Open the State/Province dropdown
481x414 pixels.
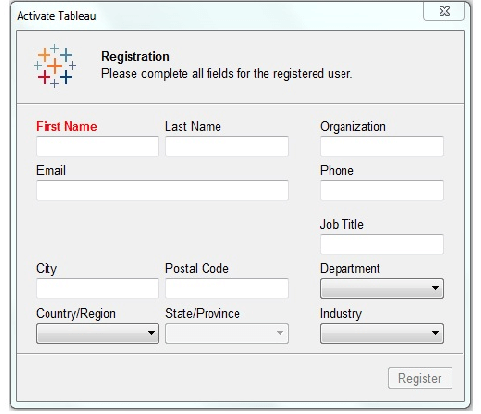pyautogui.click(x=227, y=333)
